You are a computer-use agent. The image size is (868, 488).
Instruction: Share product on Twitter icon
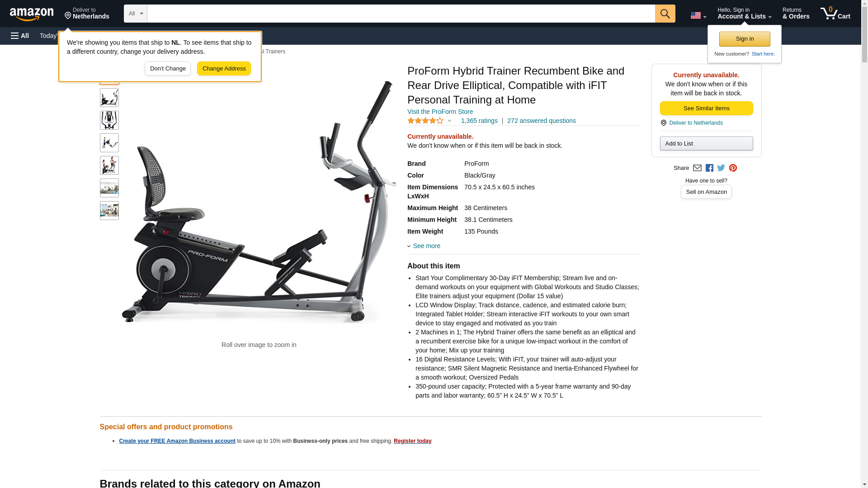(x=721, y=168)
